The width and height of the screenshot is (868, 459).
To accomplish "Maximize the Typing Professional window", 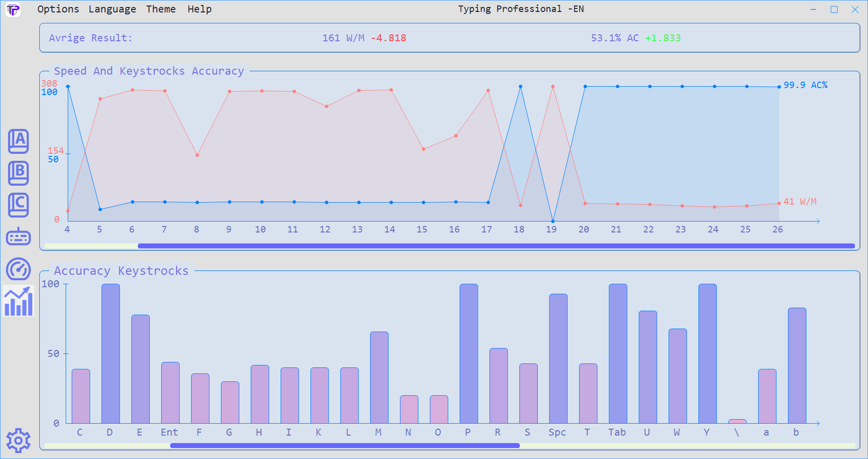I will (x=834, y=9).
